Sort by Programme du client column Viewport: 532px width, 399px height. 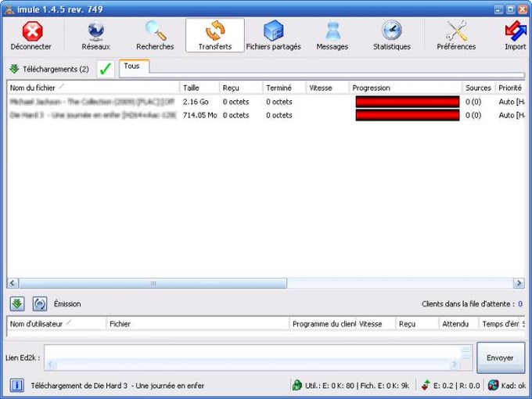tap(322, 324)
